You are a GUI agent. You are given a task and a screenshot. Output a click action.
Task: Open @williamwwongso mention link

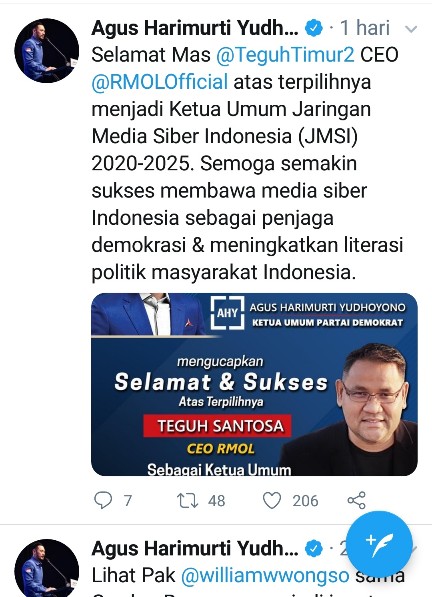pyautogui.click(x=265, y=575)
